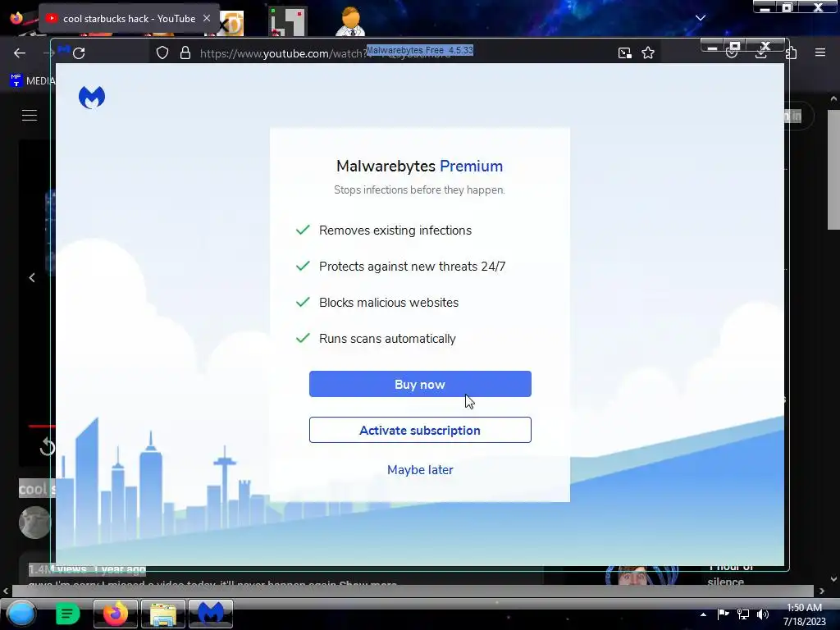
Task: Click YouTube replay video icon
Action: click(47, 447)
